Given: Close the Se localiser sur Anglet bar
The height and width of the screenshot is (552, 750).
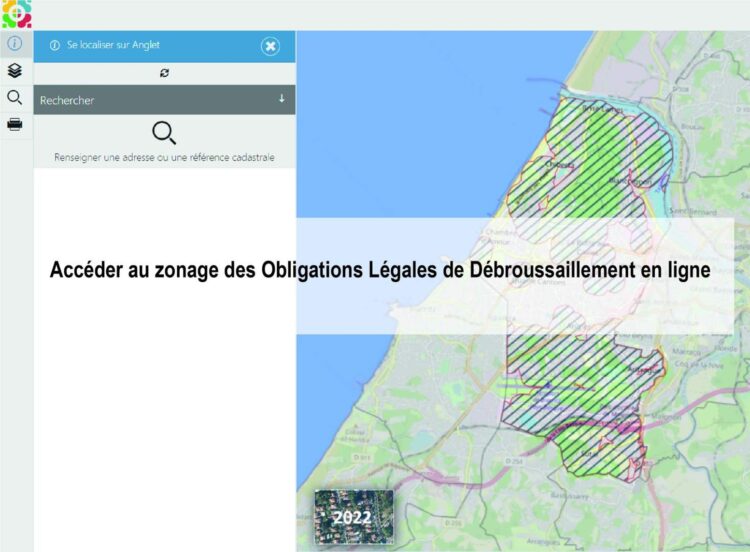Looking at the screenshot, I should (x=270, y=46).
